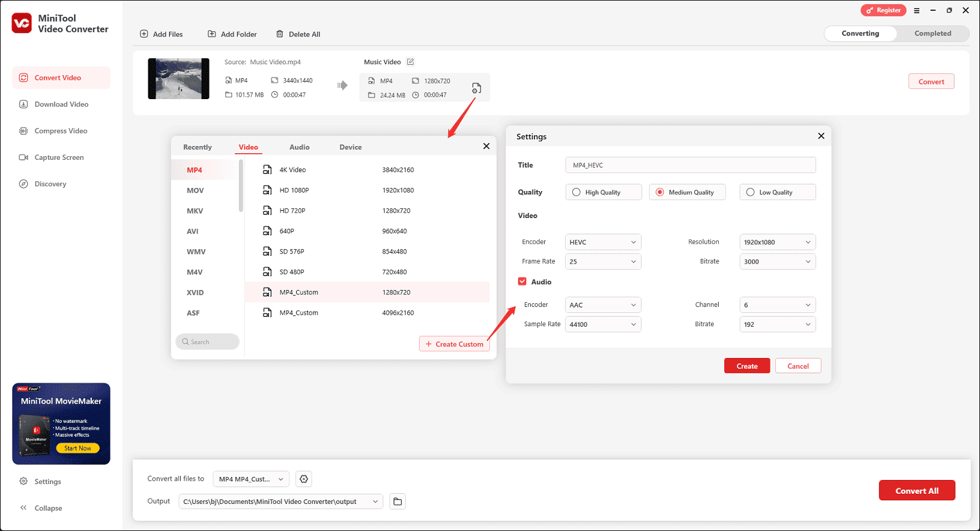This screenshot has height=531, width=980.
Task: Select the WMV format category
Action: point(196,252)
